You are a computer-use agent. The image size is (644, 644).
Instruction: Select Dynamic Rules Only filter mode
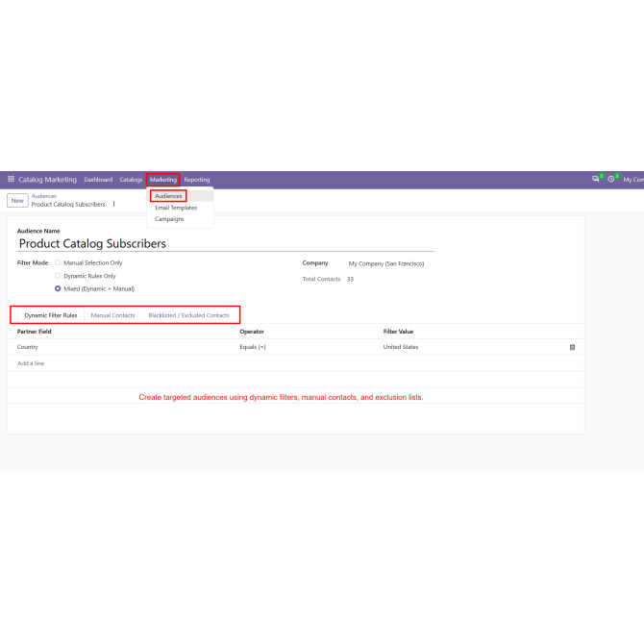click(58, 276)
